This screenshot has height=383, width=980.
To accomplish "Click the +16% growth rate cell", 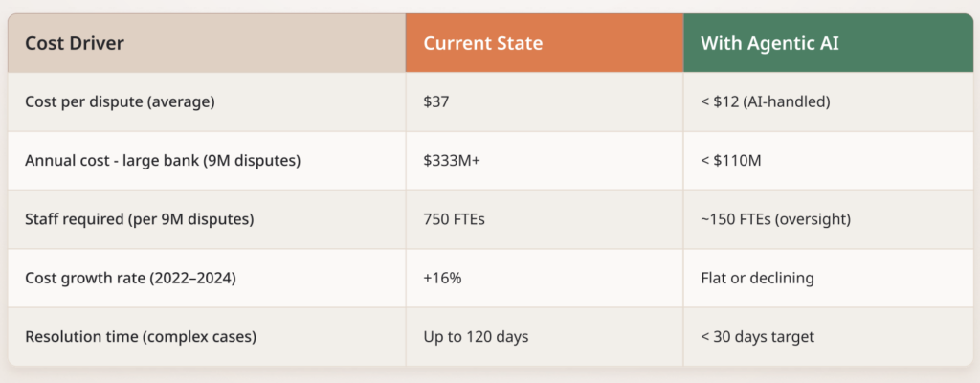I will 442,278.
